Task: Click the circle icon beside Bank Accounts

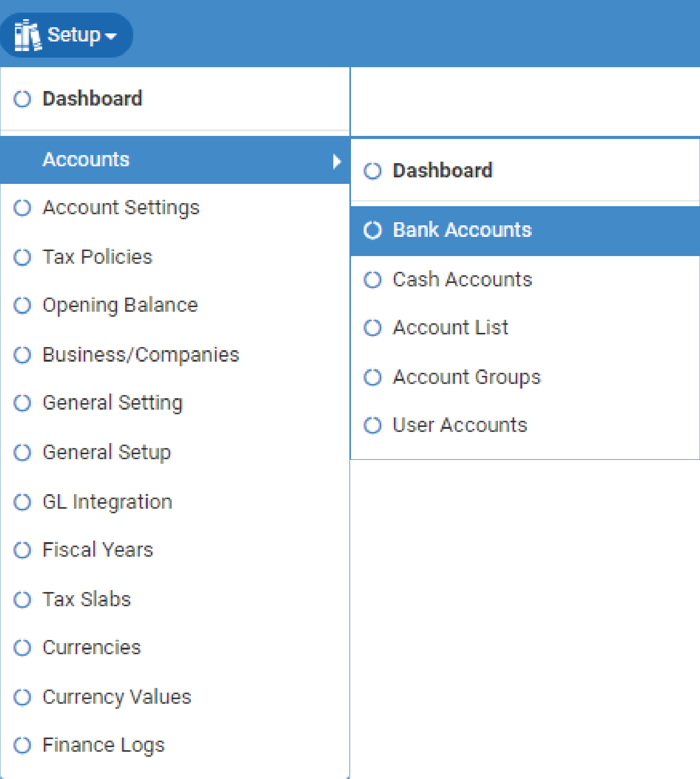Action: (x=372, y=230)
